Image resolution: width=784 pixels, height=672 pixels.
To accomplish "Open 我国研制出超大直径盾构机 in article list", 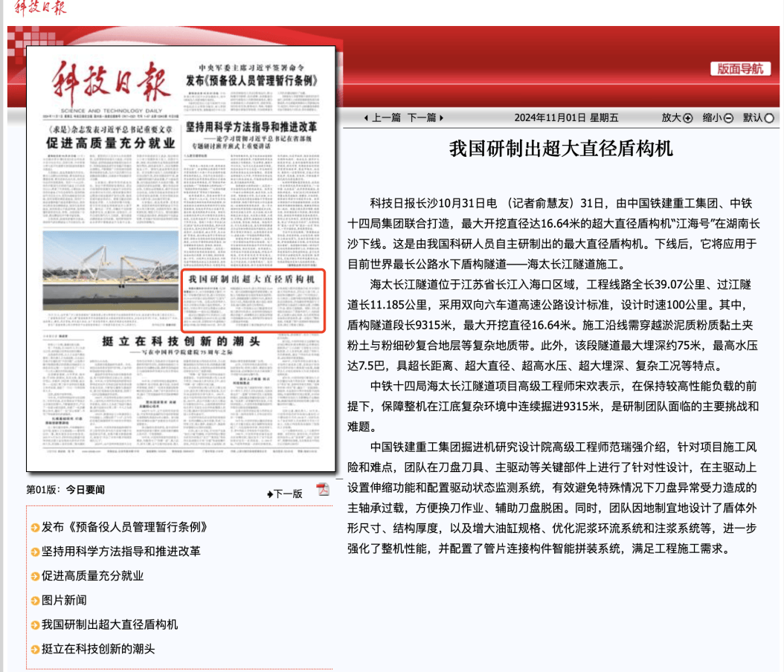I will pyautogui.click(x=109, y=625).
